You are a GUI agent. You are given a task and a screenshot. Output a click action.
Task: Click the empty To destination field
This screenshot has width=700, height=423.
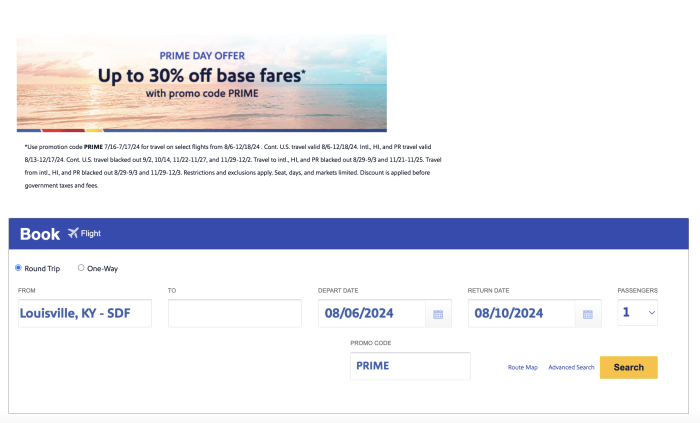(234, 313)
